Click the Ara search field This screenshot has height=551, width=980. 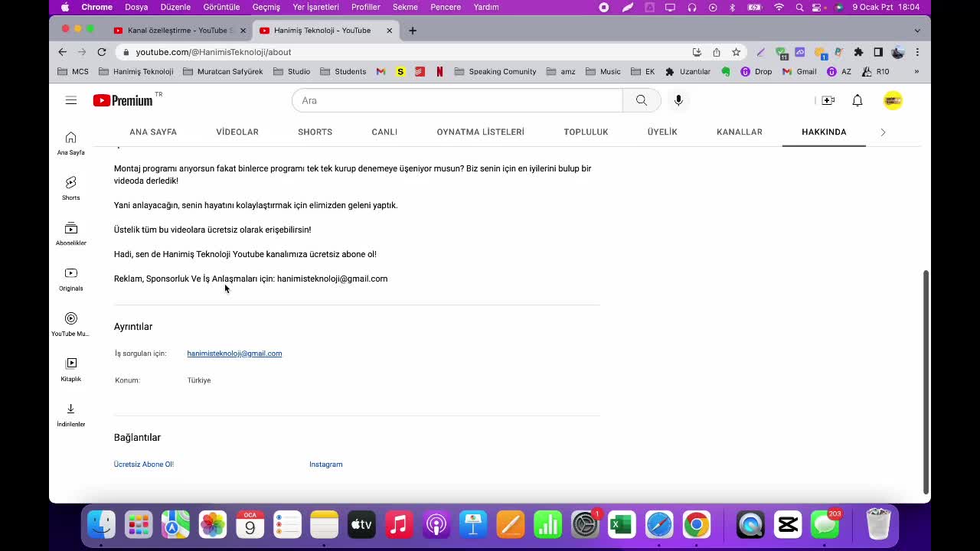pyautogui.click(x=457, y=100)
